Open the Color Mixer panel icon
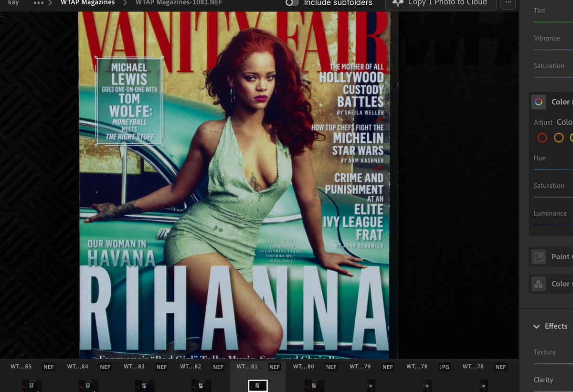 coord(539,102)
